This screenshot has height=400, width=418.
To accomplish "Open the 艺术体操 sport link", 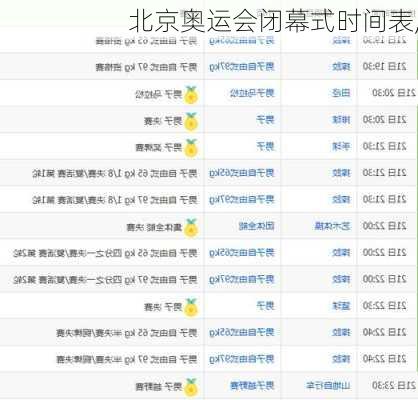I will (332, 226).
